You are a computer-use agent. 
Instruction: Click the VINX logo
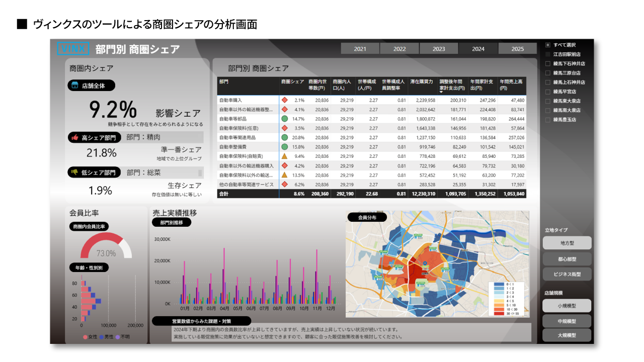pos(73,48)
